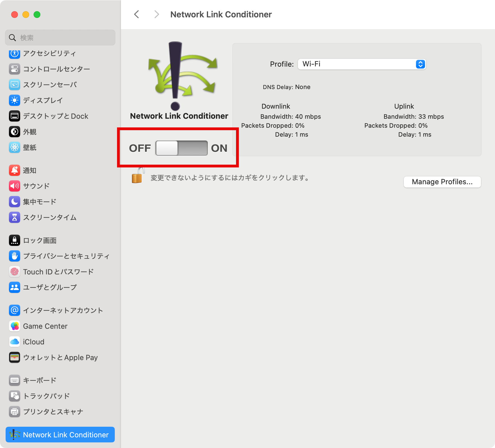Open the Profile Wi-Fi dropdown
The height and width of the screenshot is (448, 495).
(362, 64)
